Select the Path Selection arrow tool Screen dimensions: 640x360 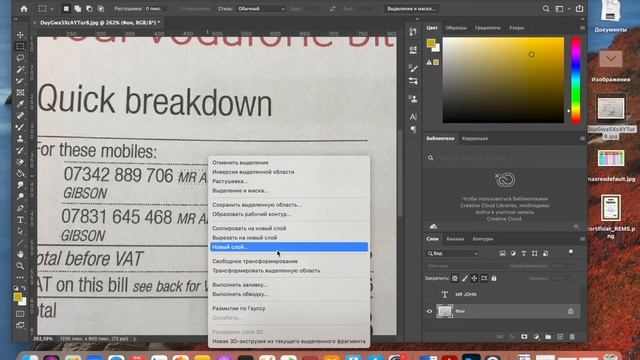click(20, 231)
